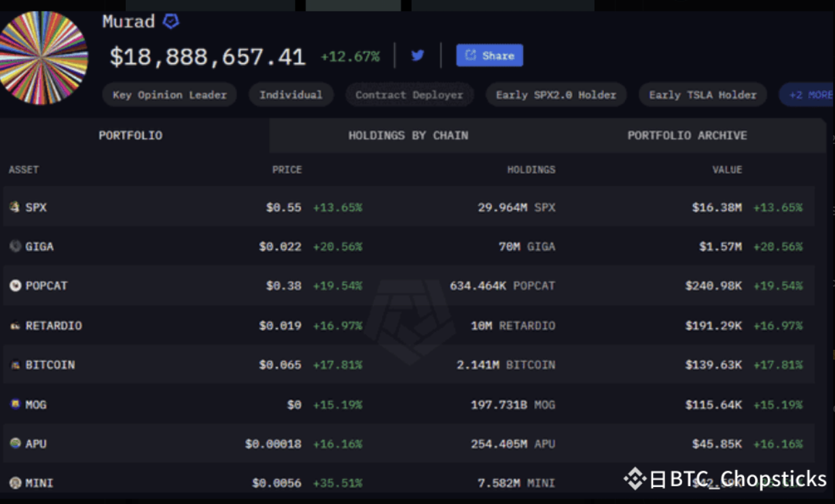Image resolution: width=835 pixels, height=504 pixels.
Task: Click the Individual tag
Action: [291, 95]
